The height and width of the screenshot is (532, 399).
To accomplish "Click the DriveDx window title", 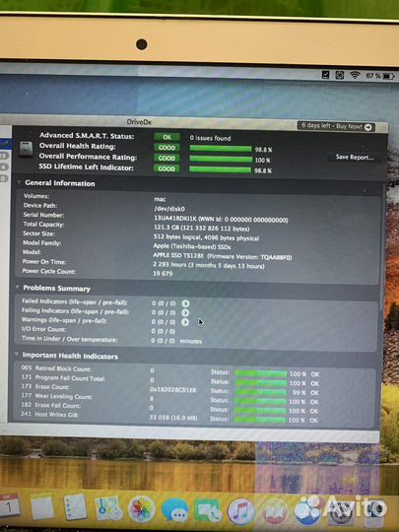I will click(139, 122).
